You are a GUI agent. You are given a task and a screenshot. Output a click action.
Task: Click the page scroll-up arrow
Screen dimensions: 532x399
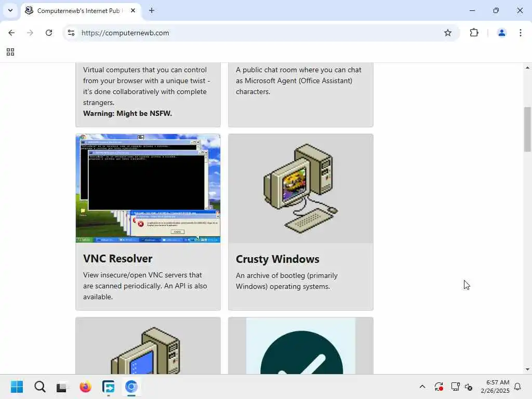(x=527, y=68)
